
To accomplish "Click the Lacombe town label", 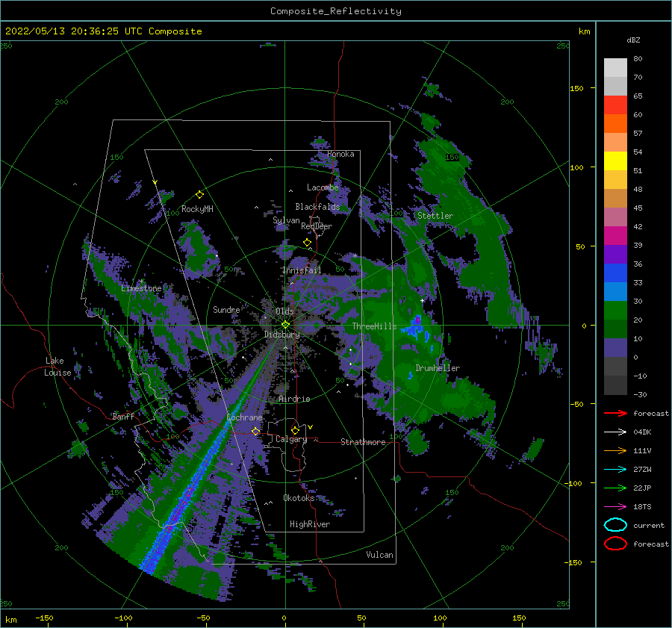I will (323, 187).
